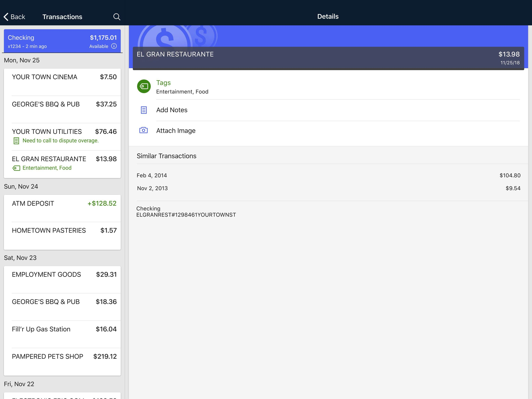532x399 pixels.
Task: Tap the Add Notes document icon
Action: click(144, 110)
